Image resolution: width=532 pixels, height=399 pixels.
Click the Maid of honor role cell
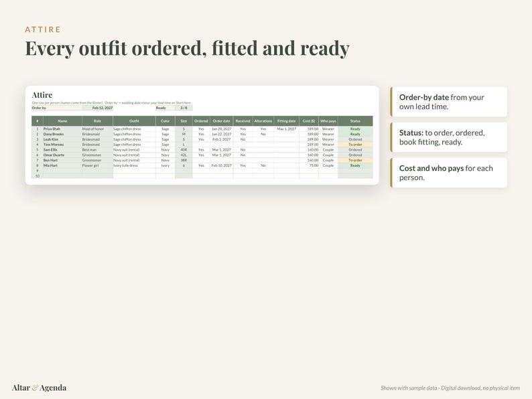click(97, 129)
